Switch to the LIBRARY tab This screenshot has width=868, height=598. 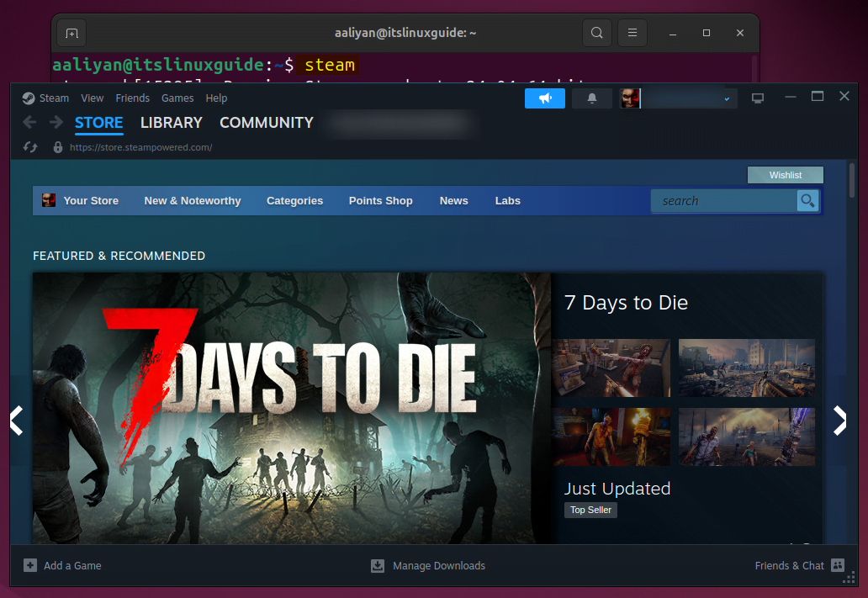pyautogui.click(x=171, y=122)
